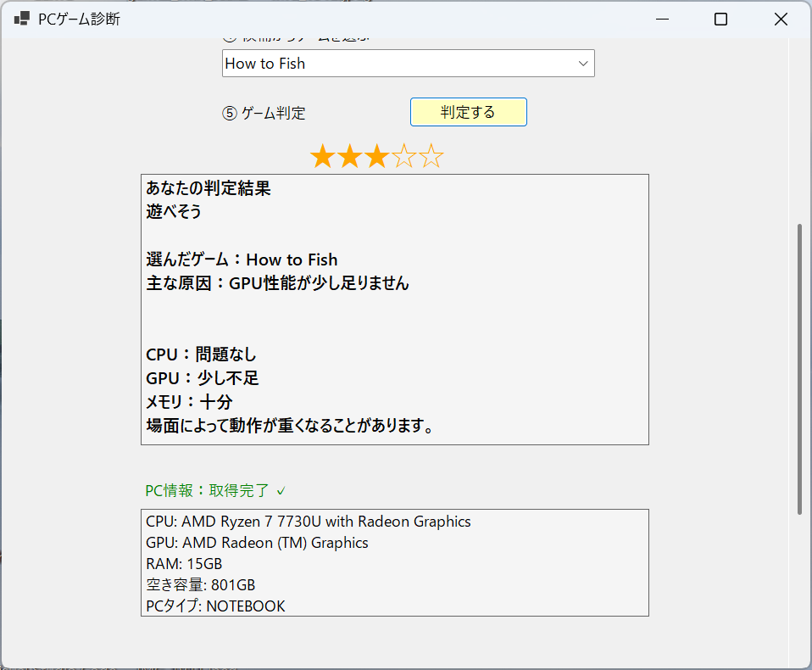
Task: Click the first filled star rating
Action: [323, 156]
